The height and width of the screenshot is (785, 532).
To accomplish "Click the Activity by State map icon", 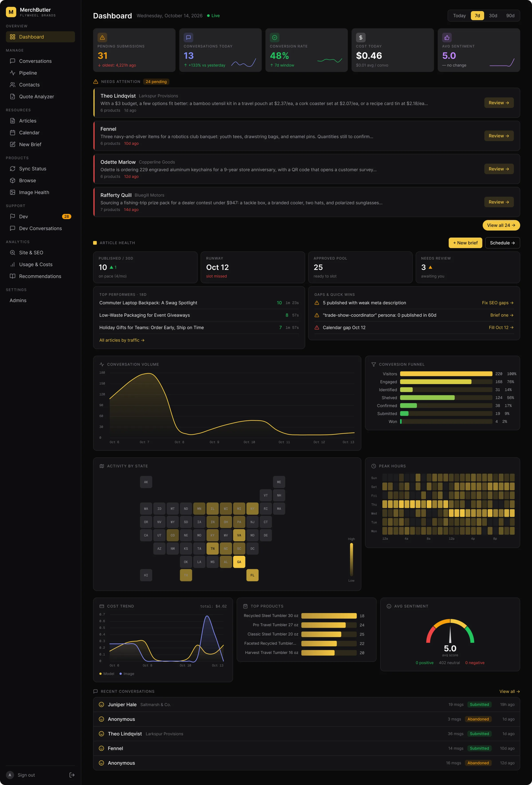I will [102, 466].
